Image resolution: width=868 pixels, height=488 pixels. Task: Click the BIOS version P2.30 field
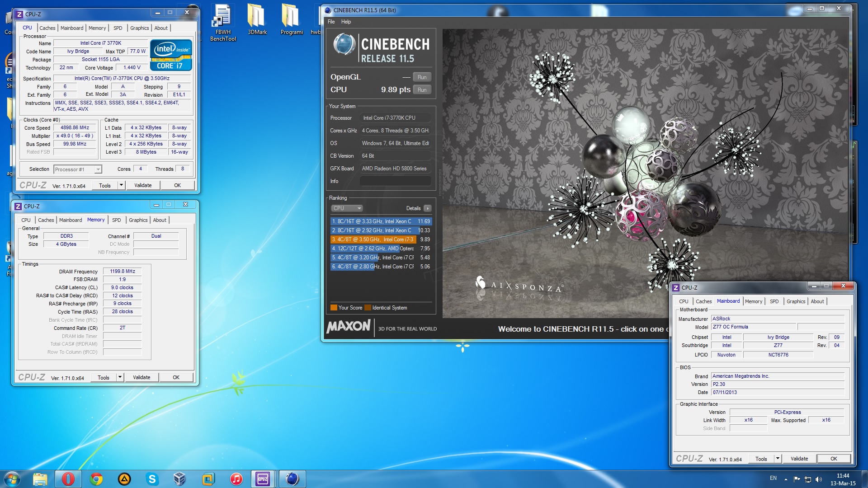coord(778,385)
